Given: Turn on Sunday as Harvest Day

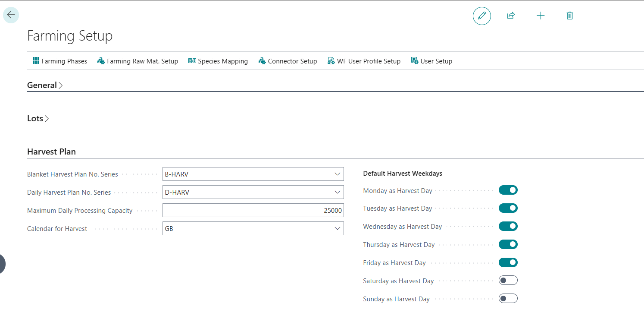Looking at the screenshot, I should click(508, 299).
